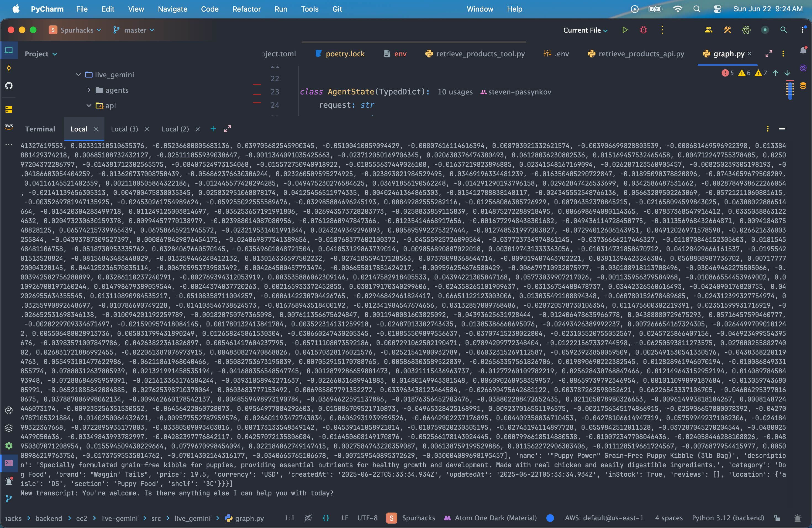Image resolution: width=812 pixels, height=528 pixels.
Task: Collapse the live_gemini folder
Action: click(x=78, y=75)
